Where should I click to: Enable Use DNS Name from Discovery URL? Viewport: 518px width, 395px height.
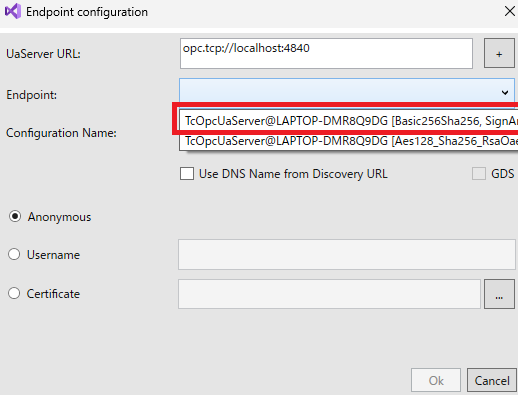187,174
